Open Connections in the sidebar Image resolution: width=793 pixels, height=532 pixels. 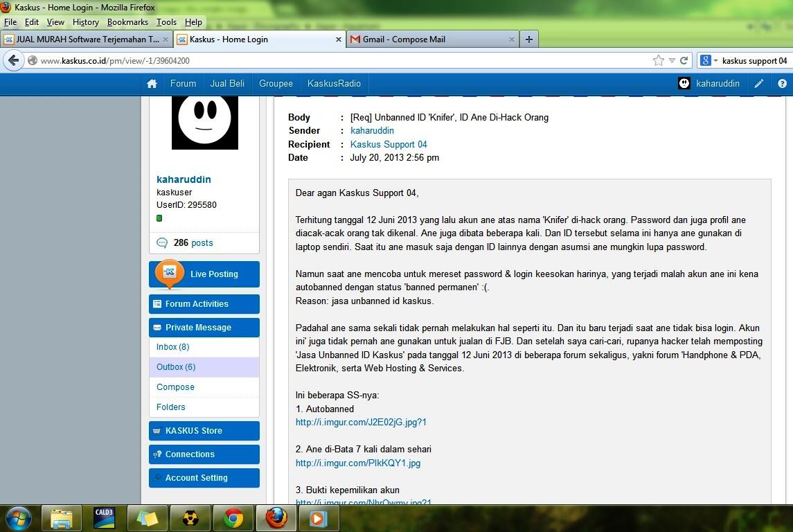click(204, 454)
